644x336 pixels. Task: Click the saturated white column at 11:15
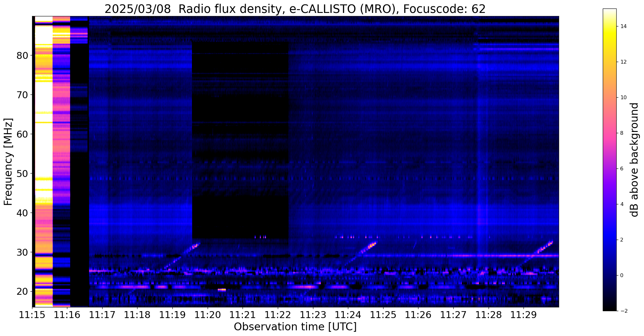tap(44, 162)
